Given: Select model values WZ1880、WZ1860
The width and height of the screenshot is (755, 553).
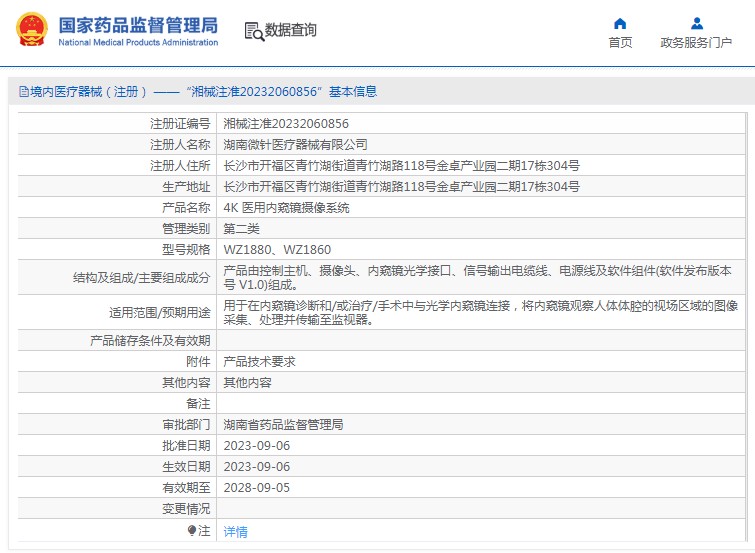Looking at the screenshot, I should coord(277,250).
